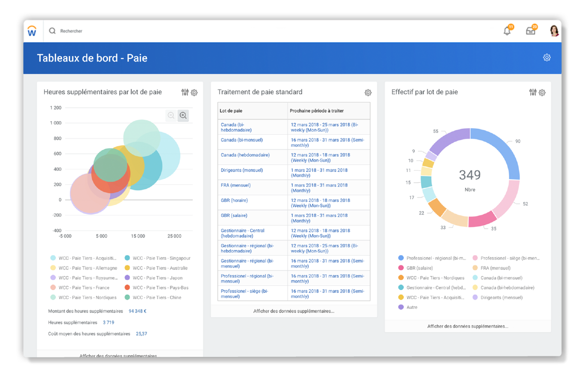Click the 94 348 € overtime amount link
The width and height of the screenshot is (588, 375).
[x=137, y=311]
